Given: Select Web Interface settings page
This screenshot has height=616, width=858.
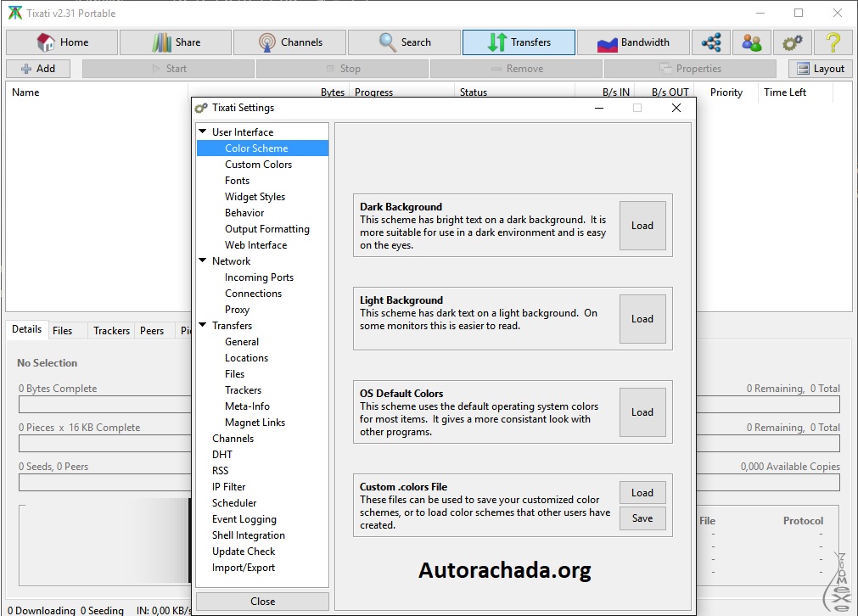Looking at the screenshot, I should [255, 245].
